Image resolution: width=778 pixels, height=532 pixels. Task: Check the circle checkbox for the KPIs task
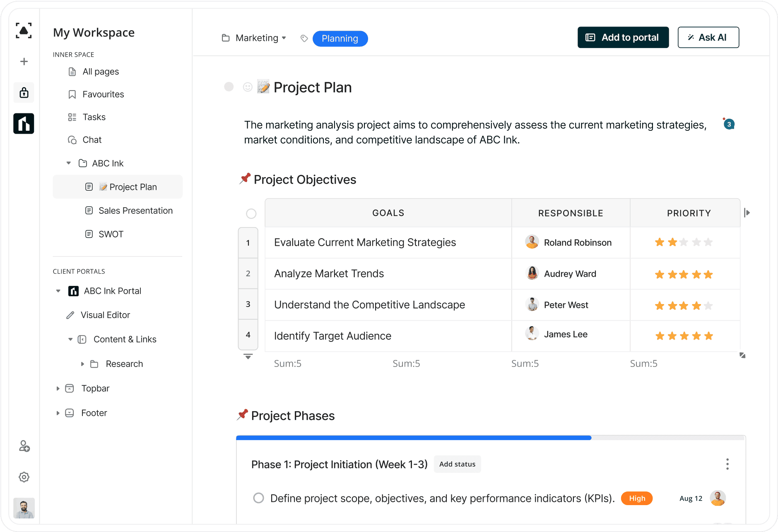[x=258, y=498]
